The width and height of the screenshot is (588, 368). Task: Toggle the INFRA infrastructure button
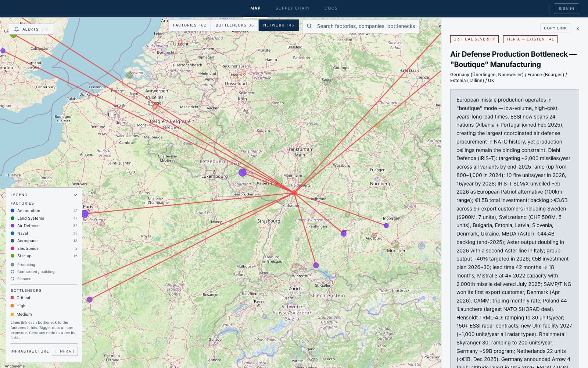[x=65, y=351]
